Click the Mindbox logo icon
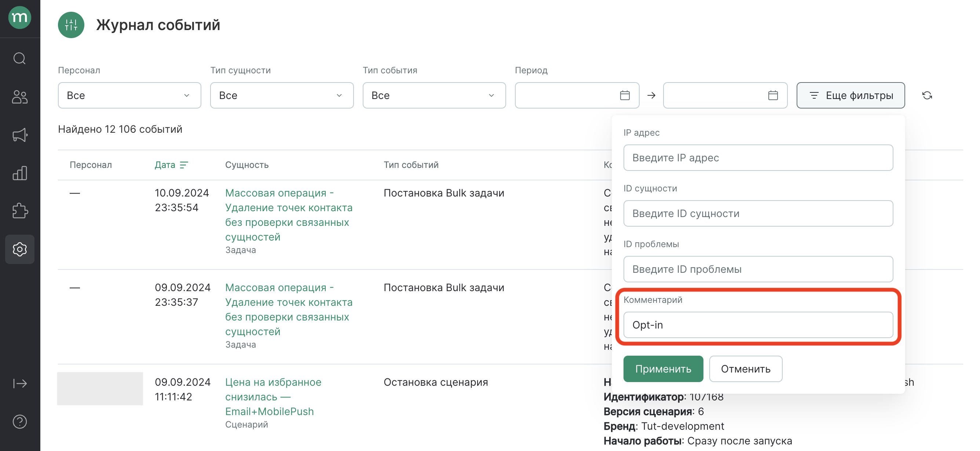980x451 pixels. click(20, 18)
